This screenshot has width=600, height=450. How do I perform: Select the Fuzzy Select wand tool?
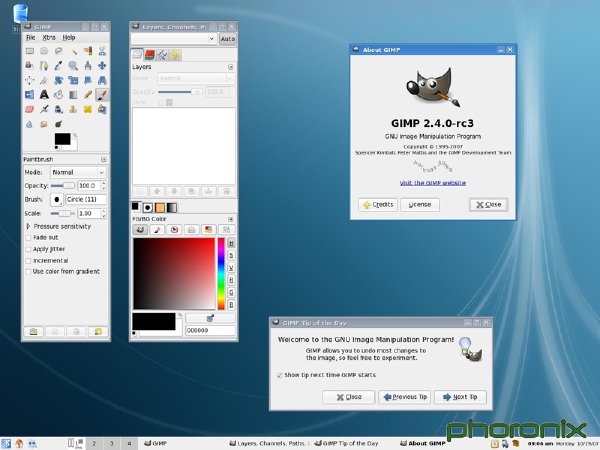coord(73,51)
